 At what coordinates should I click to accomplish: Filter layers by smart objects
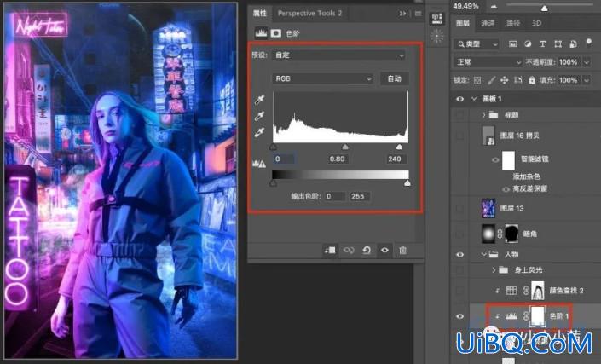pos(573,44)
